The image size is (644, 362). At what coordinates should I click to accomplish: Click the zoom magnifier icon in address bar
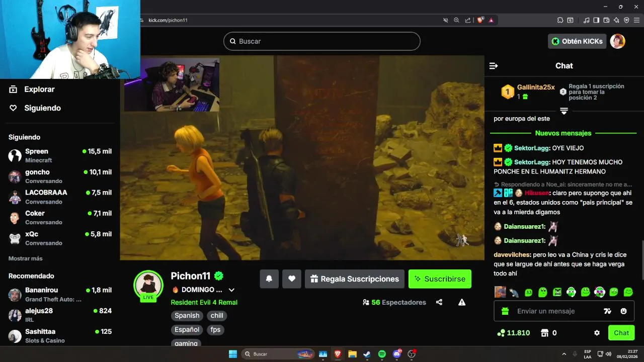point(456,20)
